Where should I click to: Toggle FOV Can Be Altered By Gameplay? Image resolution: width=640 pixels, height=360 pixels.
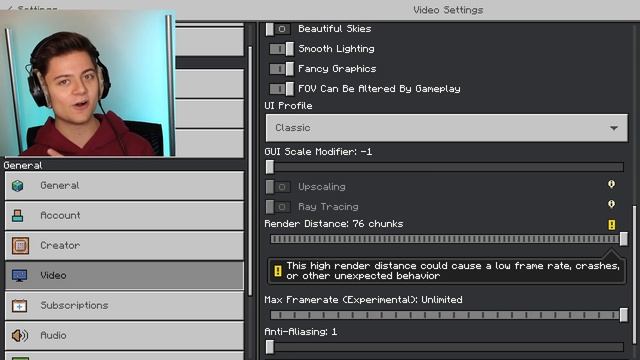pyautogui.click(x=281, y=89)
